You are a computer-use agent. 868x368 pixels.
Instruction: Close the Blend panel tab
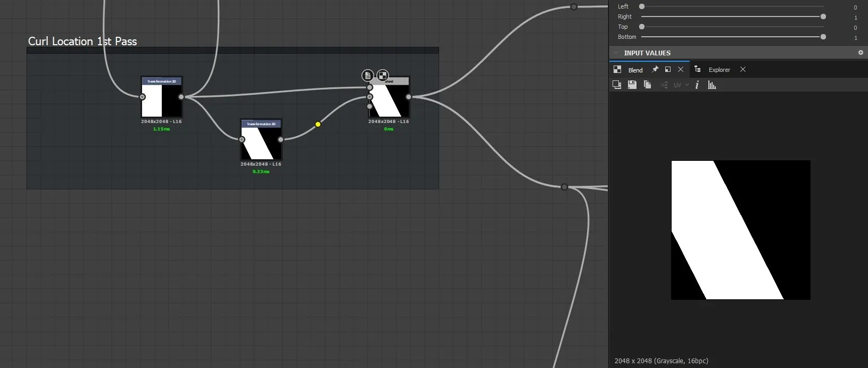(681, 69)
